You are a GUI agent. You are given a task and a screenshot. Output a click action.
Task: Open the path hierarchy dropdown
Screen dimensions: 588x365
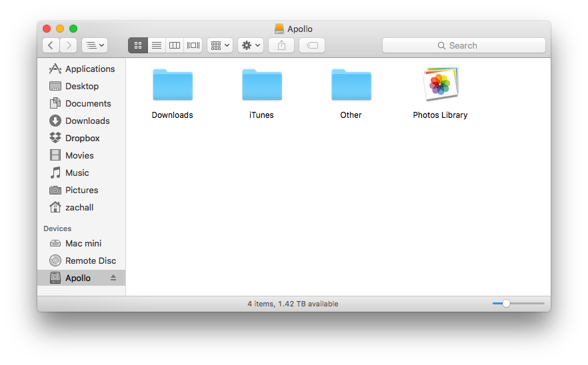tap(94, 45)
